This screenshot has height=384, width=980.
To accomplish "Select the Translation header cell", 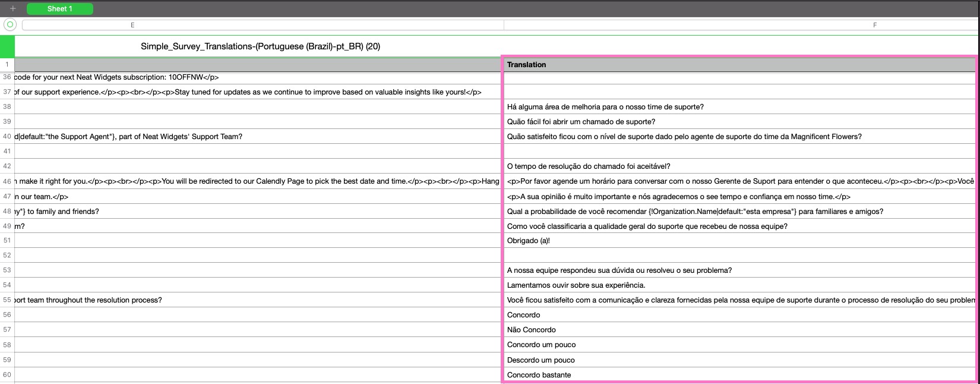I will 739,64.
